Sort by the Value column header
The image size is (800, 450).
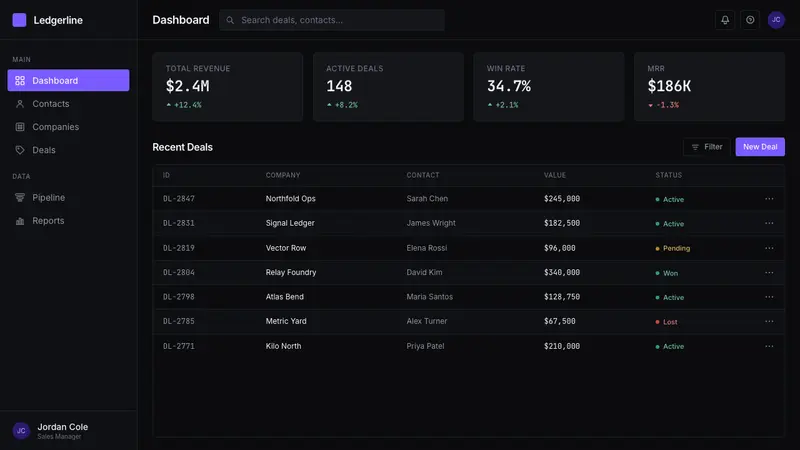click(555, 175)
